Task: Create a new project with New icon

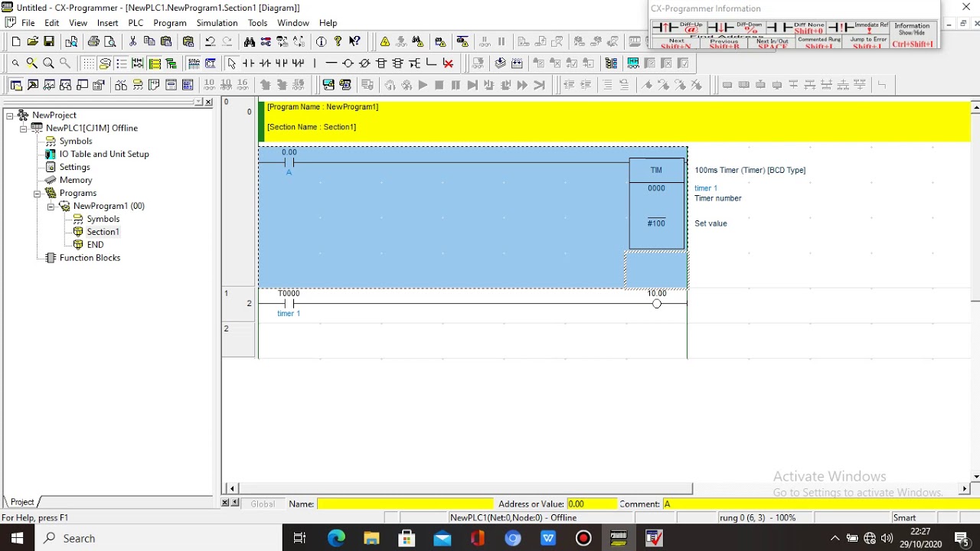Action: coord(15,41)
